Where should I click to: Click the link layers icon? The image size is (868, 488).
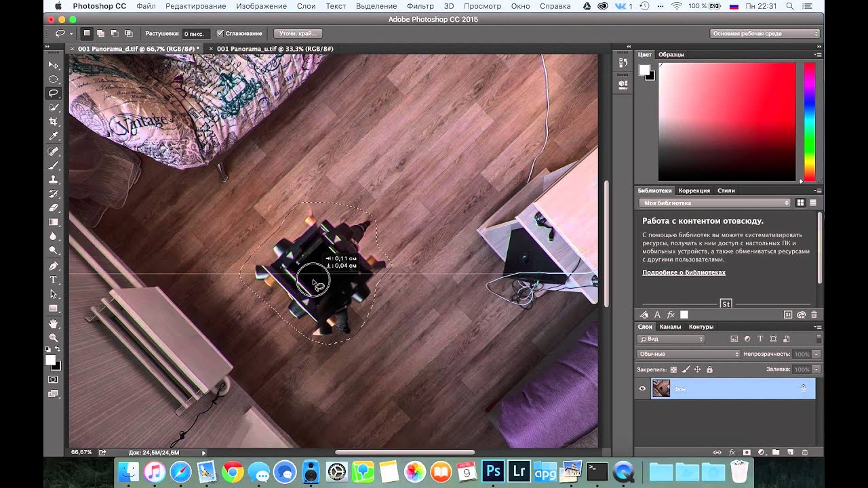coord(717,452)
